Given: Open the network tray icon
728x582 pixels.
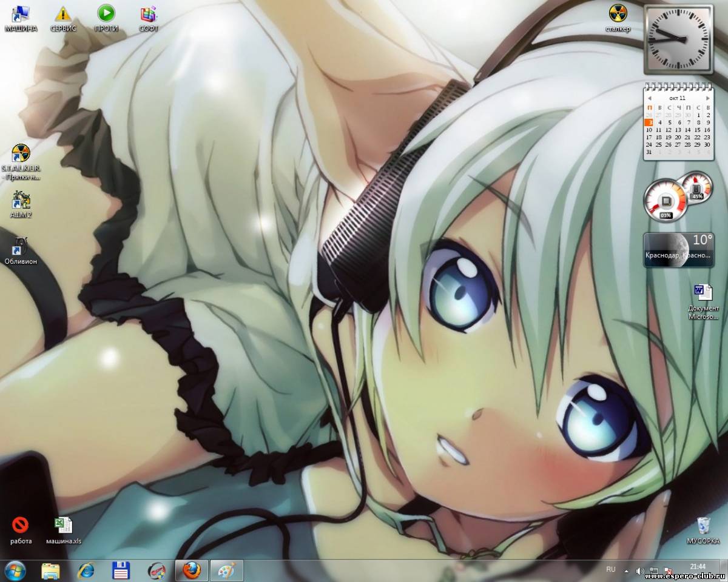Looking at the screenshot, I should [x=653, y=570].
